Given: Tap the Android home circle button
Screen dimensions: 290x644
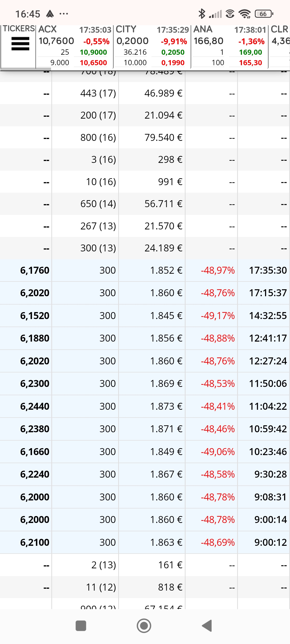Looking at the screenshot, I should 144,626.
